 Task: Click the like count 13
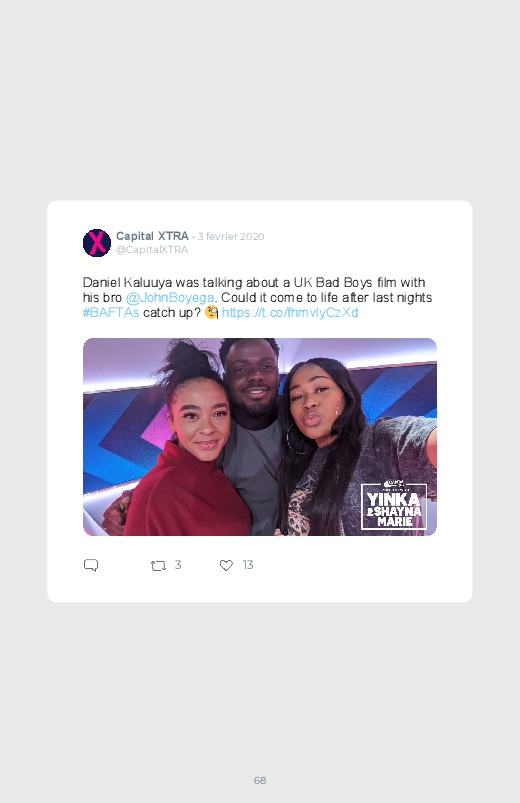pos(248,565)
